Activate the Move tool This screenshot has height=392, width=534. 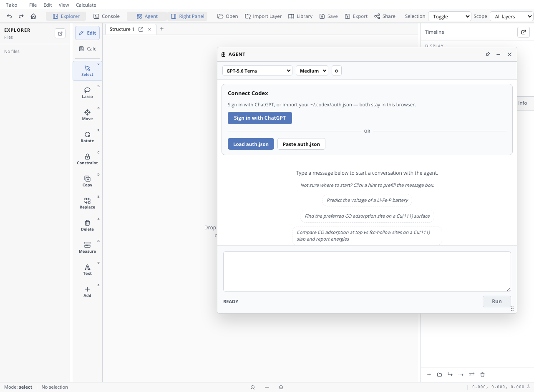coord(87,115)
